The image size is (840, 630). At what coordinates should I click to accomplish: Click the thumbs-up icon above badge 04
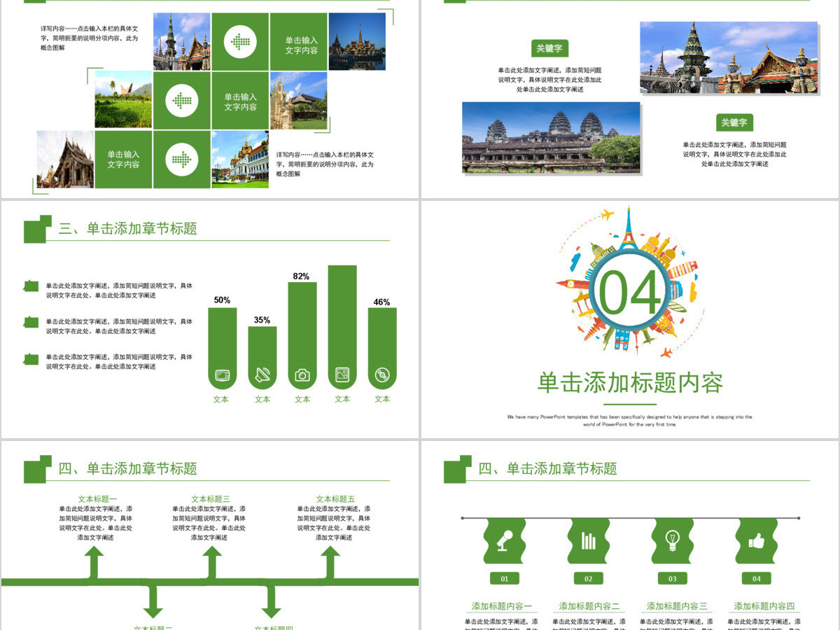[756, 541]
